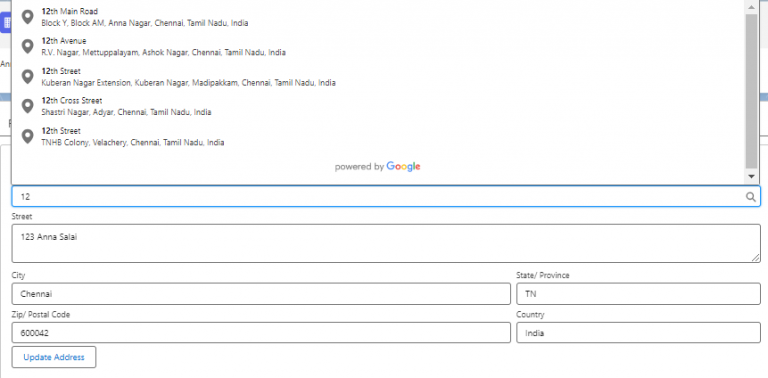768x378 pixels.
Task: Click pin icon beside 12th Main Road
Action: (x=28, y=17)
